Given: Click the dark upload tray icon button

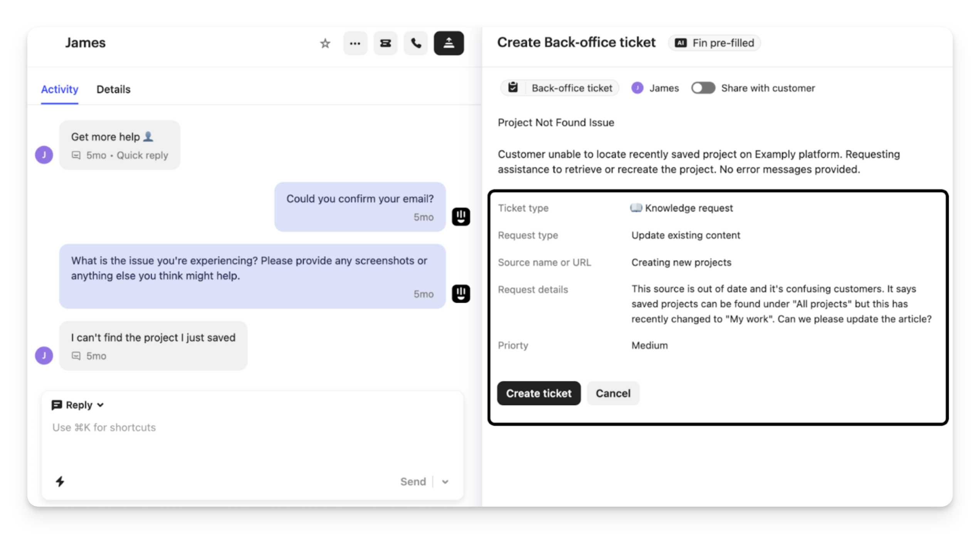Looking at the screenshot, I should pyautogui.click(x=449, y=44).
